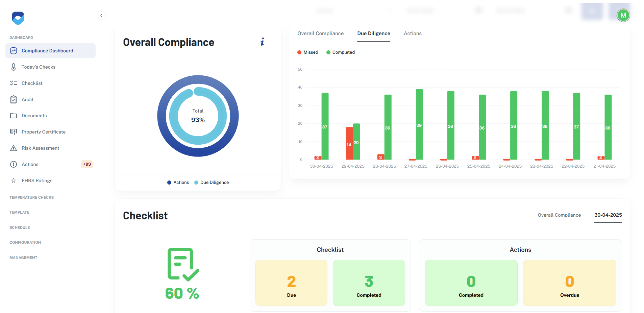
Task: Switch to the chart's Actions tab
Action: pos(413,33)
